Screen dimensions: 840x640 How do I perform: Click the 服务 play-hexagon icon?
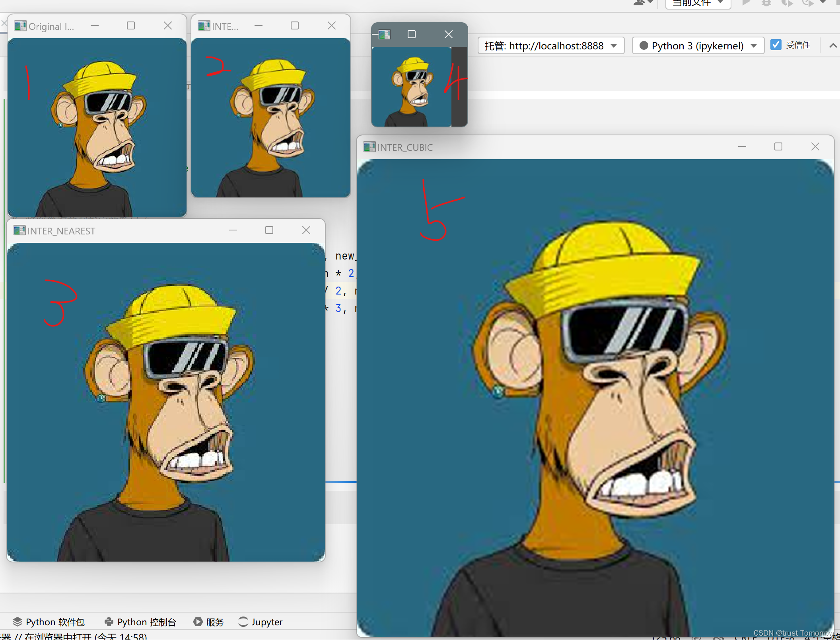coord(198,622)
